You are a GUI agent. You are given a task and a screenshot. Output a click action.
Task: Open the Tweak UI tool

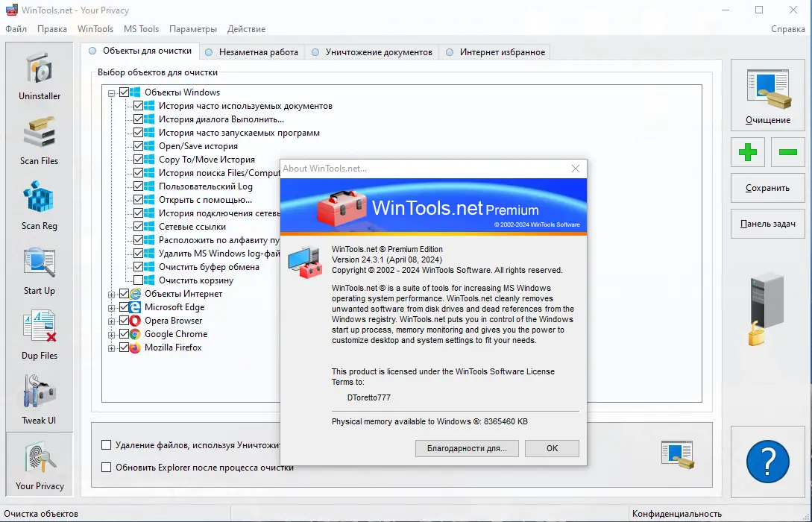click(40, 399)
